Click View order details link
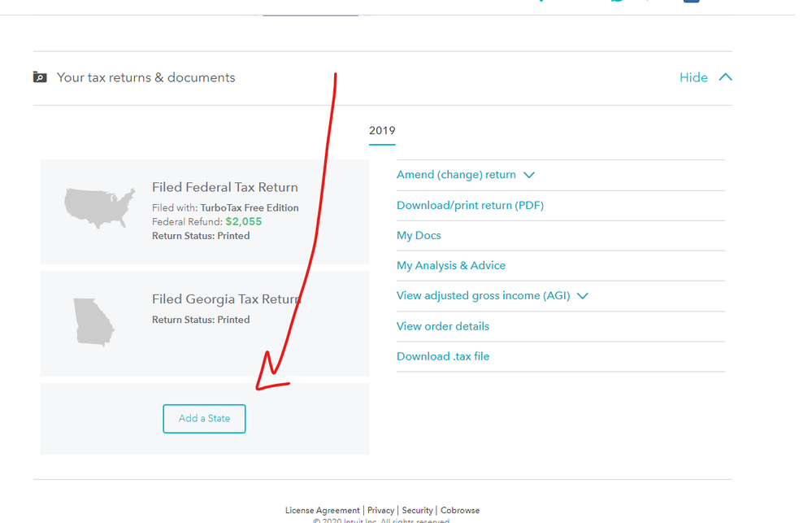This screenshot has height=523, width=812. point(443,326)
